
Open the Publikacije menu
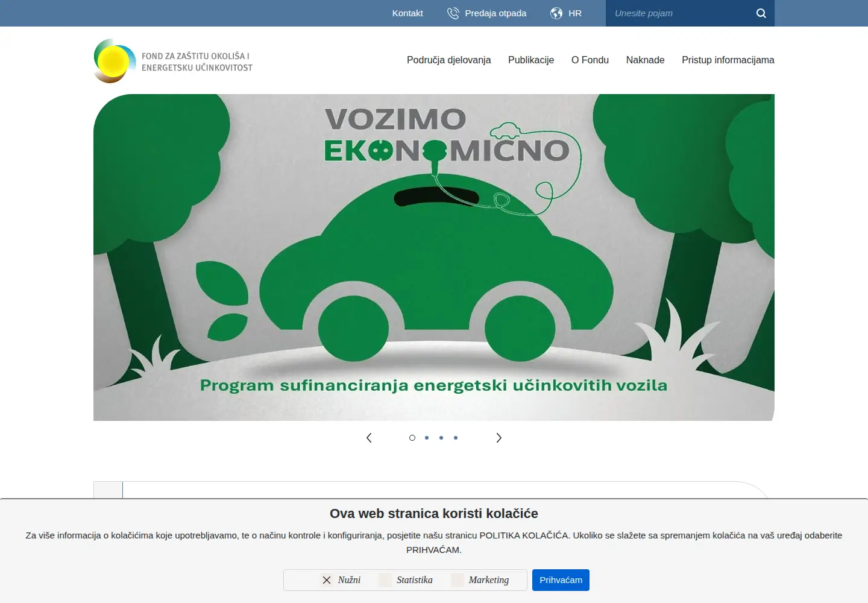[531, 60]
